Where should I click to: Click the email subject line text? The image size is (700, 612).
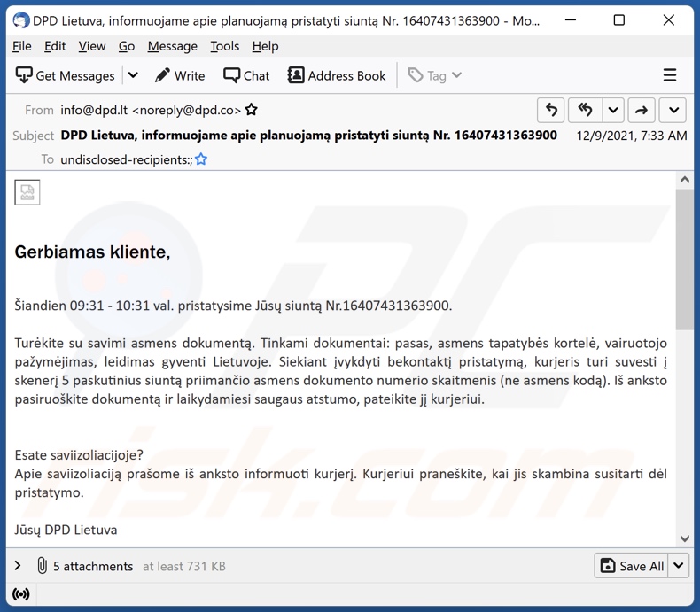(x=309, y=136)
